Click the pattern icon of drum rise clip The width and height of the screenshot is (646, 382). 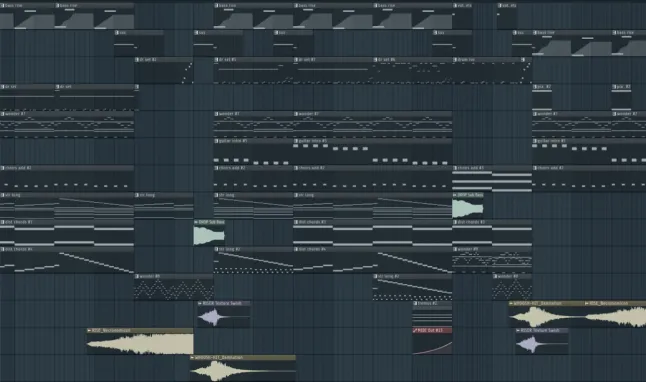(455, 60)
